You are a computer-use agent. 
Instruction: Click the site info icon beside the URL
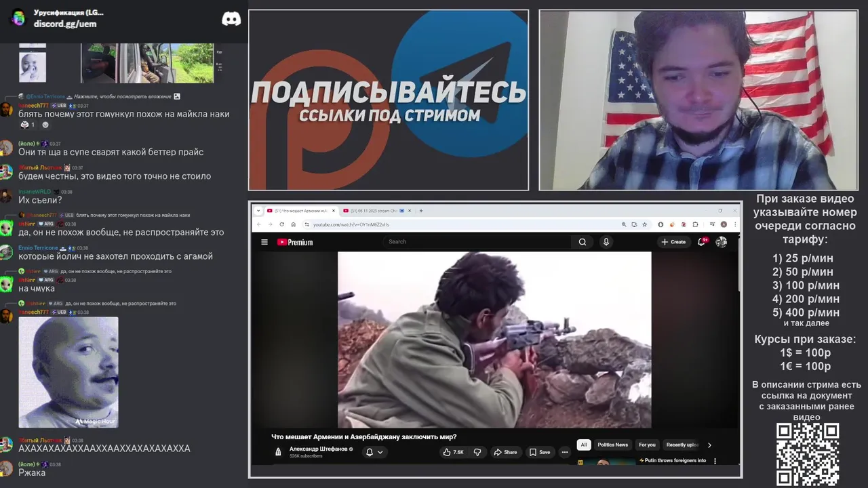click(x=307, y=224)
